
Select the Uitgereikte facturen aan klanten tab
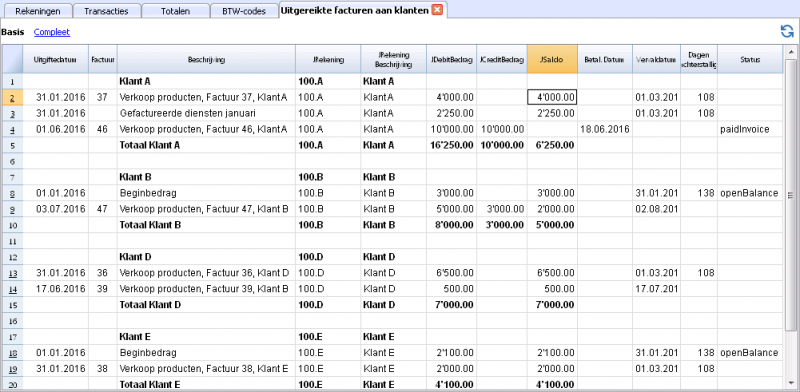pos(355,10)
